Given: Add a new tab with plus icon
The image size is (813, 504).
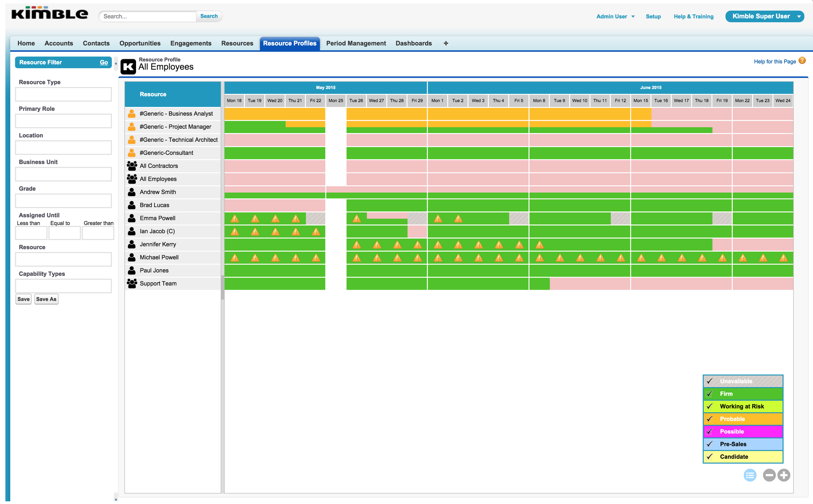Looking at the screenshot, I should (446, 43).
